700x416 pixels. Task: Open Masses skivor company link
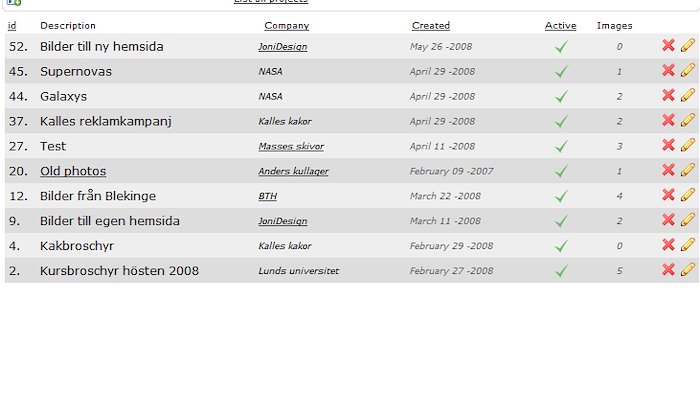click(x=291, y=146)
